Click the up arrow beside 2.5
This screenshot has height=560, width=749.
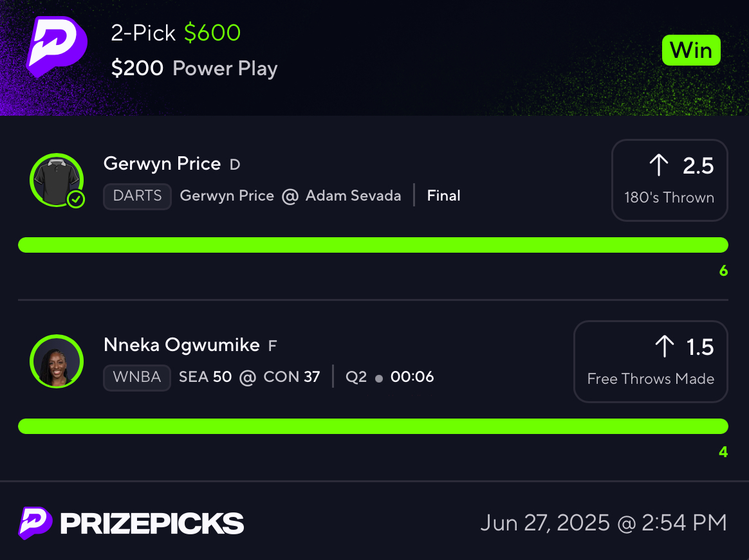pyautogui.click(x=659, y=165)
